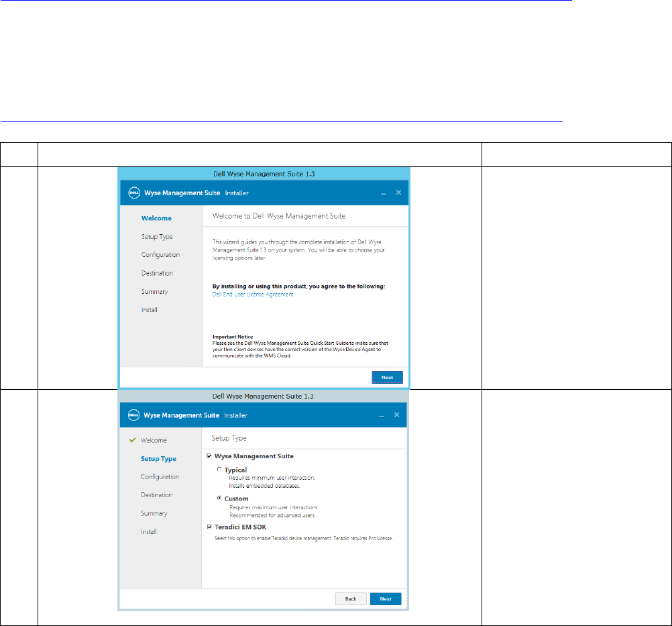Minimize the Setup Type installer window

382,415
